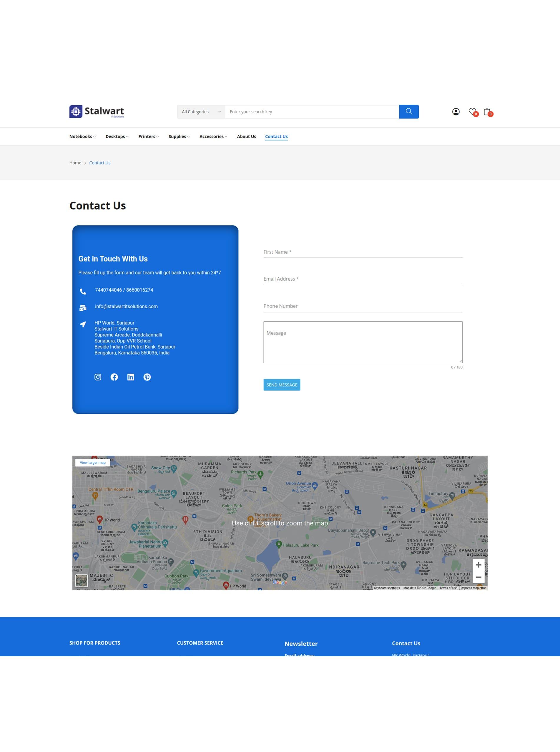Screen dimensions: 560x752
Task: Click Report a map error link
Action: pos(473,588)
